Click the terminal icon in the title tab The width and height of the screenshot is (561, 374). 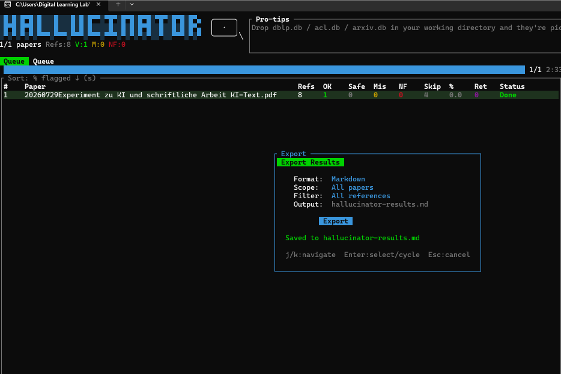(7, 4)
